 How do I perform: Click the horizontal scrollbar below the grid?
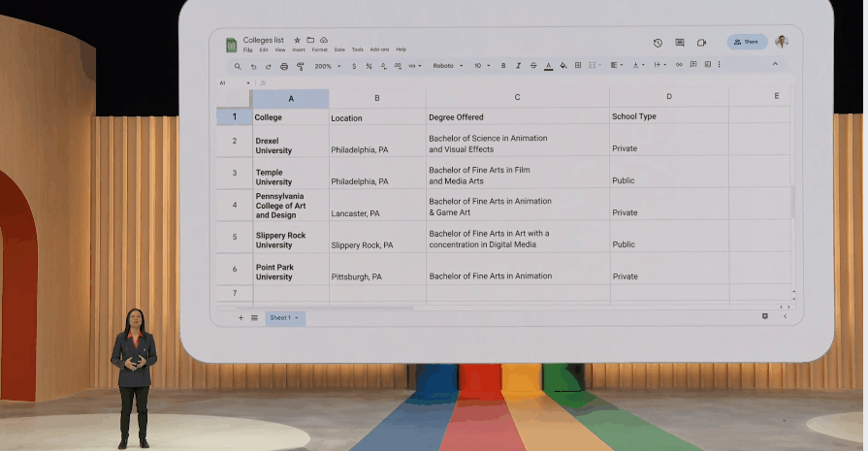pyautogui.click(x=325, y=307)
